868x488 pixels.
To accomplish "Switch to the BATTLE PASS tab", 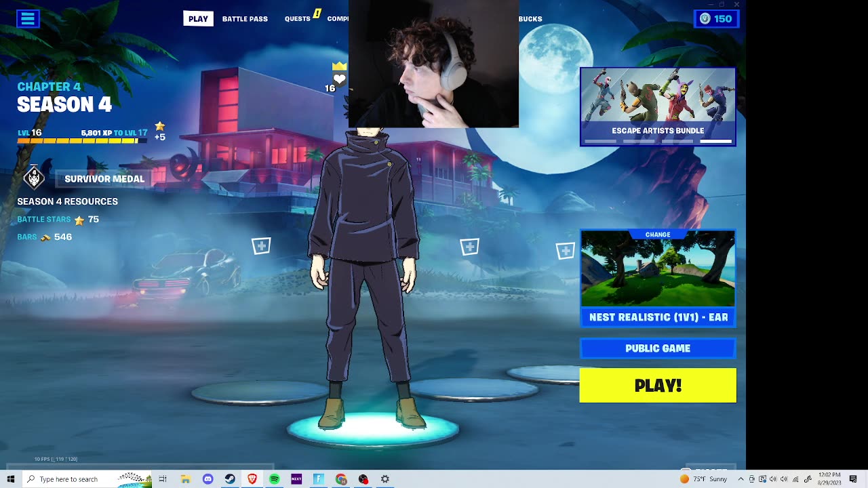I will pos(245,19).
